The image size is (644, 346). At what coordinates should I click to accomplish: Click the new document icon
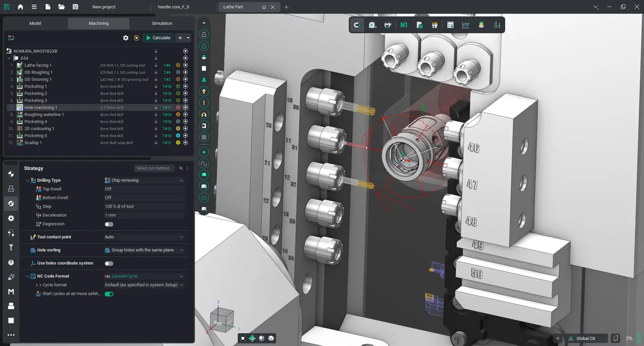point(47,7)
